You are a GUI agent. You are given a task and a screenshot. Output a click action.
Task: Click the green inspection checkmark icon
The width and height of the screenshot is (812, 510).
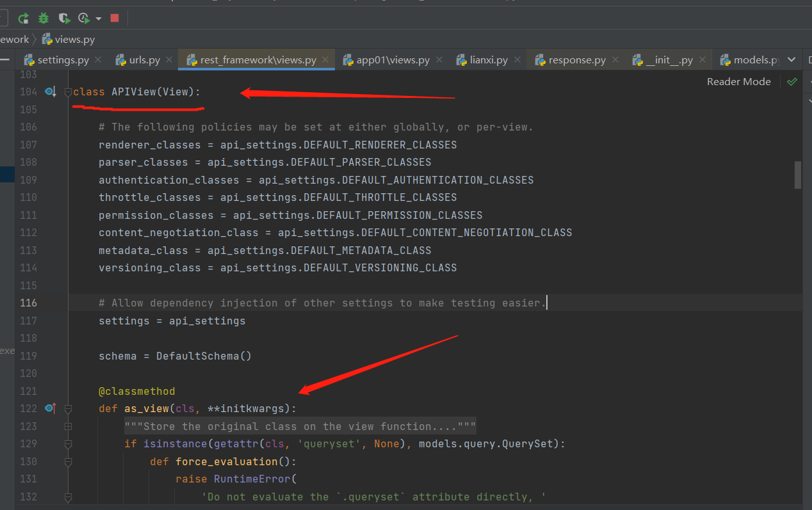tap(792, 82)
